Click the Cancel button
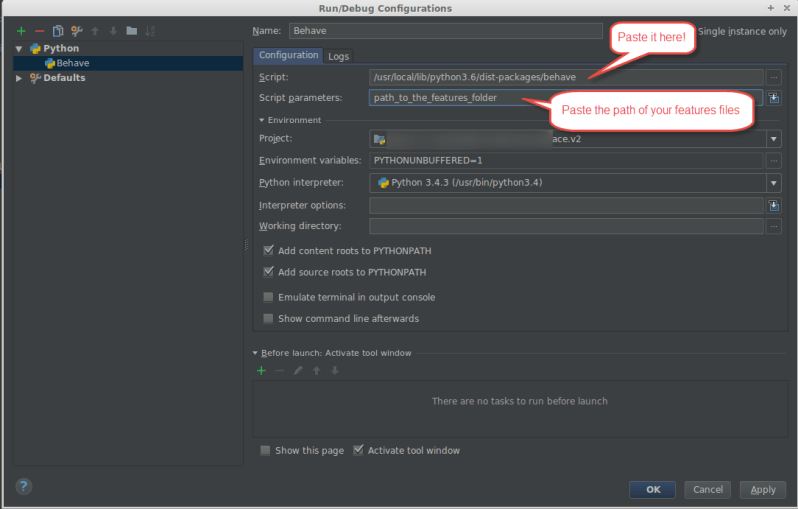This screenshot has width=798, height=509. 707,490
